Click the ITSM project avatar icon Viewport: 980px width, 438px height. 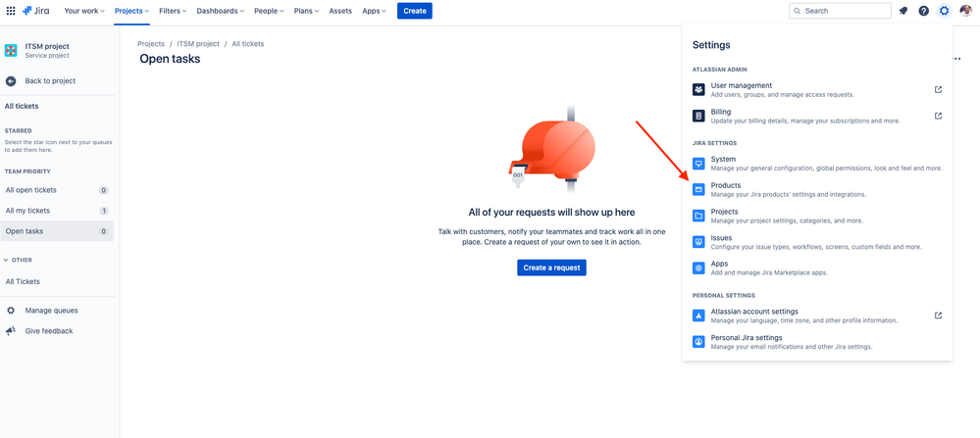click(x=11, y=51)
